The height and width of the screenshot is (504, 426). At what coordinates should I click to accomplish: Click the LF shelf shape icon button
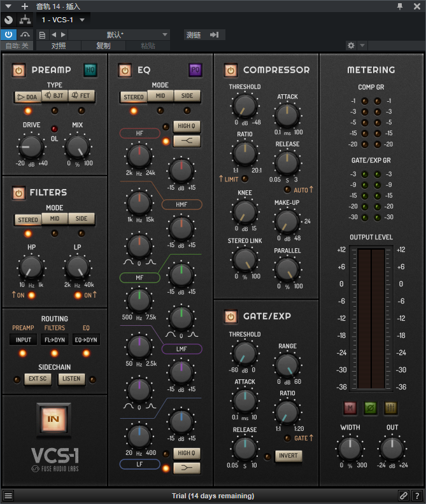click(x=187, y=468)
